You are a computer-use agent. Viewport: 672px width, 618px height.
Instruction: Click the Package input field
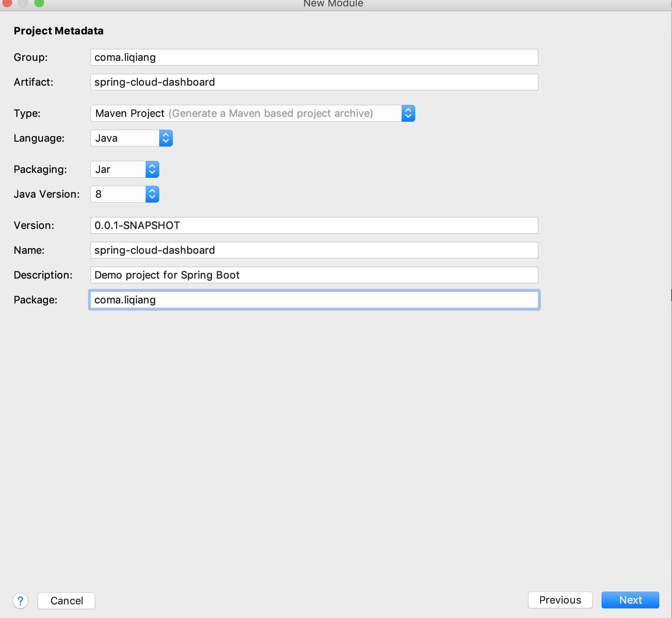point(314,300)
